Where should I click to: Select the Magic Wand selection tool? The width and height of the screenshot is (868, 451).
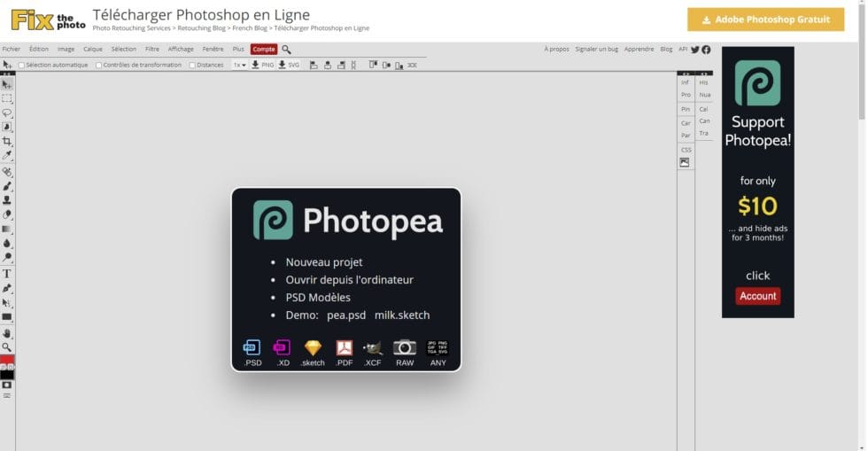point(7,127)
